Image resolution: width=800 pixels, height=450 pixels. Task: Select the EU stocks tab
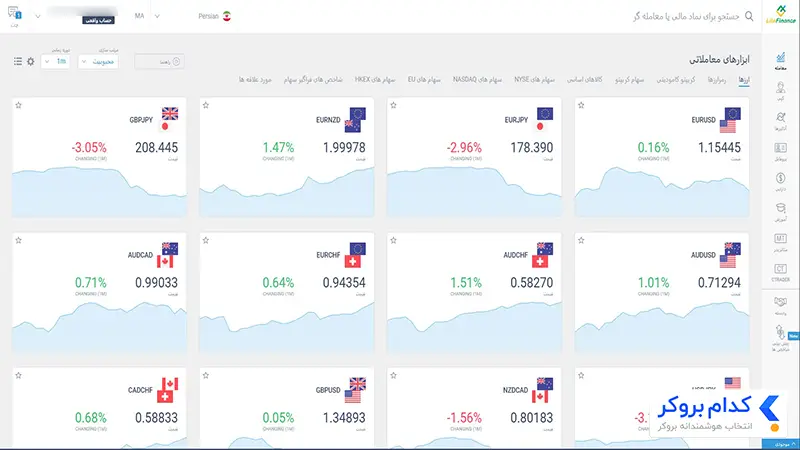point(424,80)
